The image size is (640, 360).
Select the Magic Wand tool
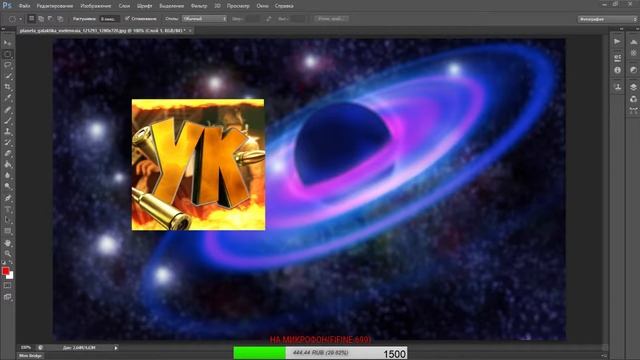click(7, 76)
